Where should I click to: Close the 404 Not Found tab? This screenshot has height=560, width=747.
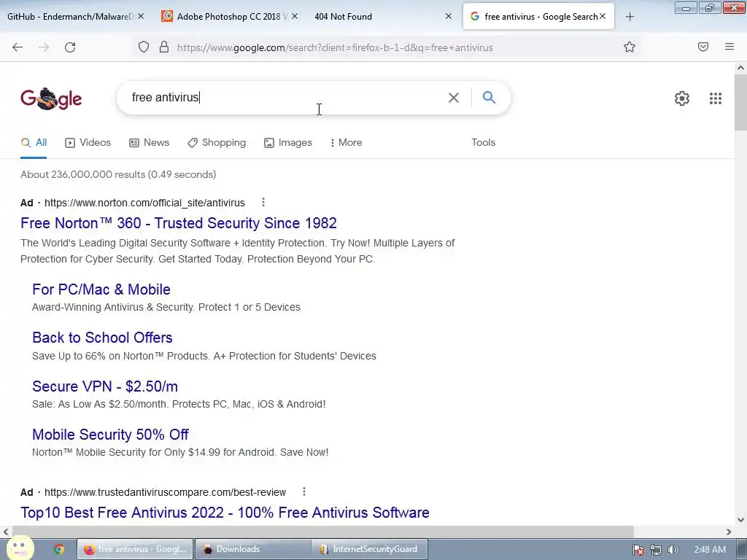click(x=449, y=16)
